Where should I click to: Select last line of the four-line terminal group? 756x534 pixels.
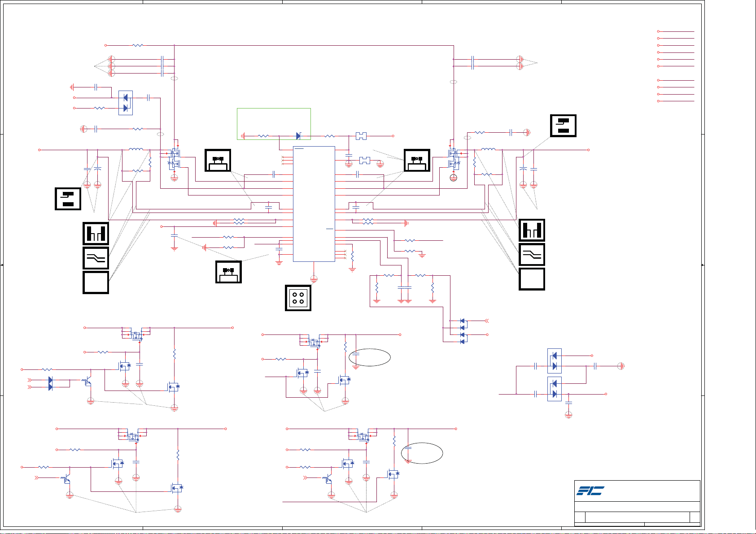[x=676, y=101]
